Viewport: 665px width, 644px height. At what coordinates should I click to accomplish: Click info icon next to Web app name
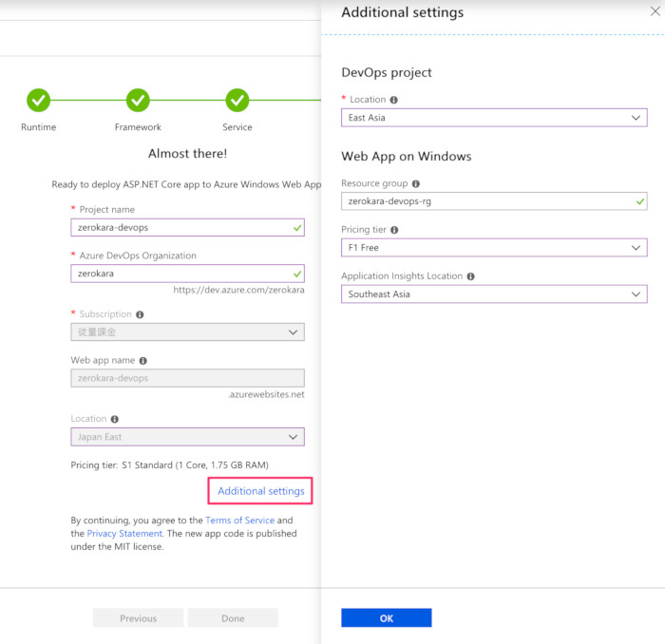[x=142, y=361]
